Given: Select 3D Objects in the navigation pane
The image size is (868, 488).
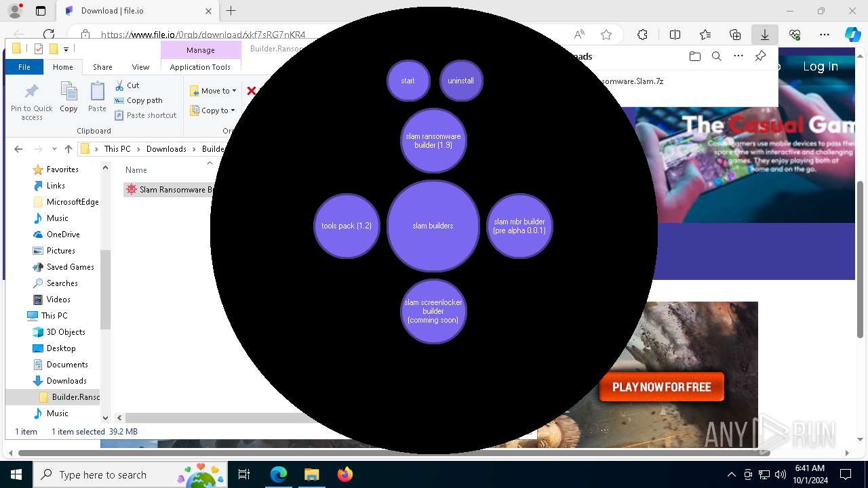Looking at the screenshot, I should [x=66, y=332].
